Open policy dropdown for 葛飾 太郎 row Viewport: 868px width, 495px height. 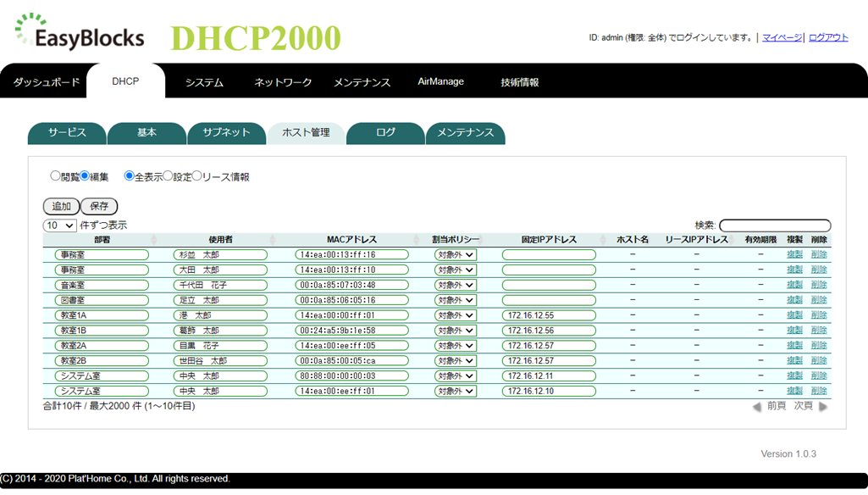[x=455, y=331]
